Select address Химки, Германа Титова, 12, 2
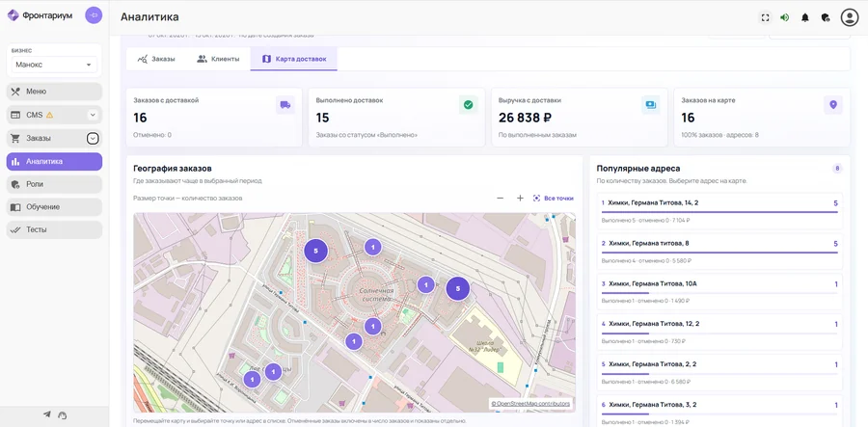 point(719,332)
